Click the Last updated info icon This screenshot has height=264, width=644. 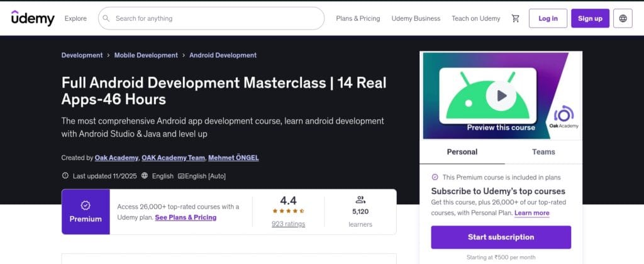point(65,176)
